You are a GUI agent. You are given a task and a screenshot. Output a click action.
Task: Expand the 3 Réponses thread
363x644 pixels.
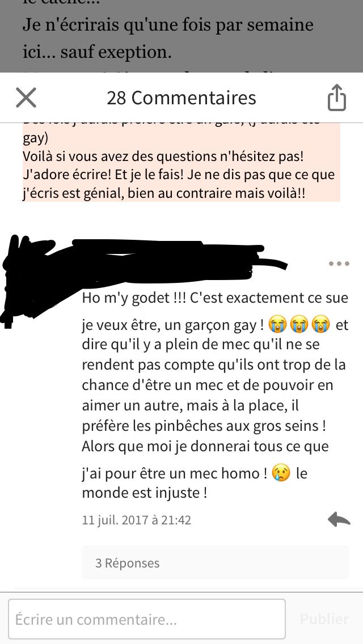click(x=216, y=563)
